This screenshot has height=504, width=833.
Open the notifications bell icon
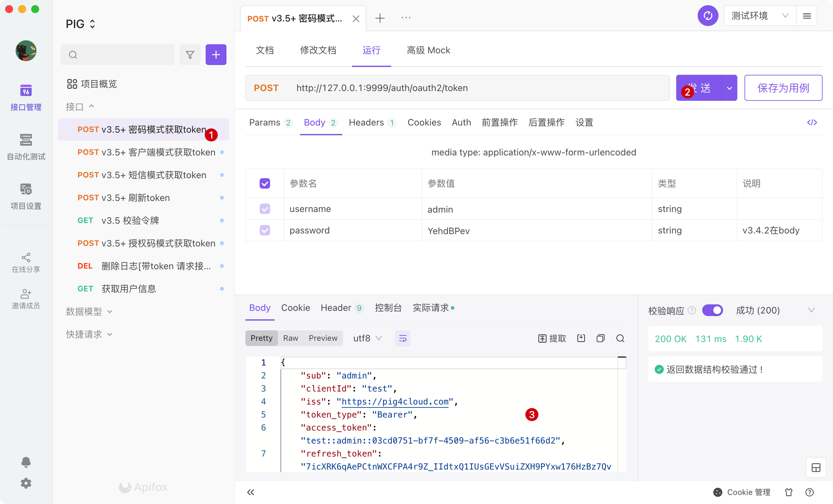point(26,462)
